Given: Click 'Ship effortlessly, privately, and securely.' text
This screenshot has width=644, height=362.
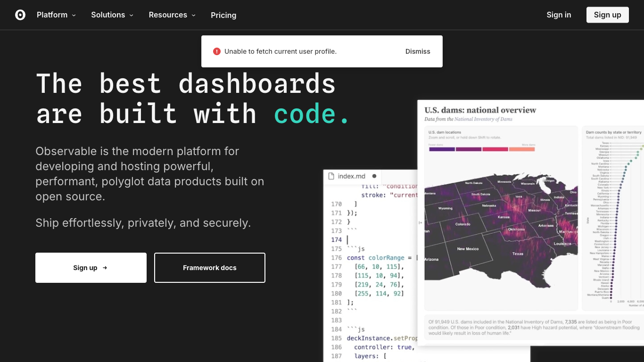Looking at the screenshot, I should pos(143,223).
